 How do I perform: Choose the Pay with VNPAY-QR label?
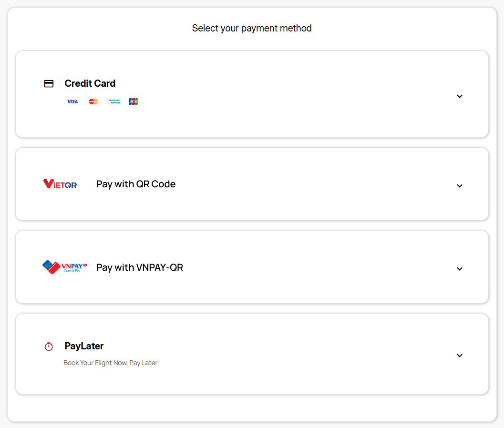140,267
